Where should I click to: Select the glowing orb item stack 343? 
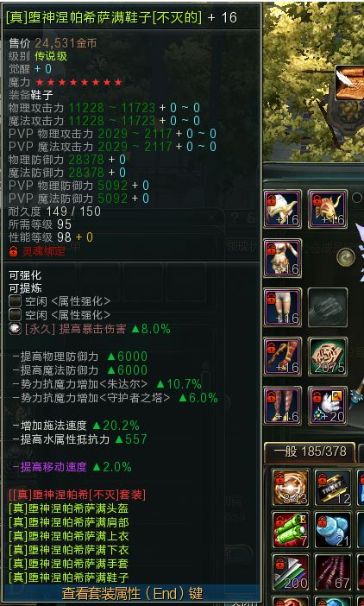pos(291,488)
